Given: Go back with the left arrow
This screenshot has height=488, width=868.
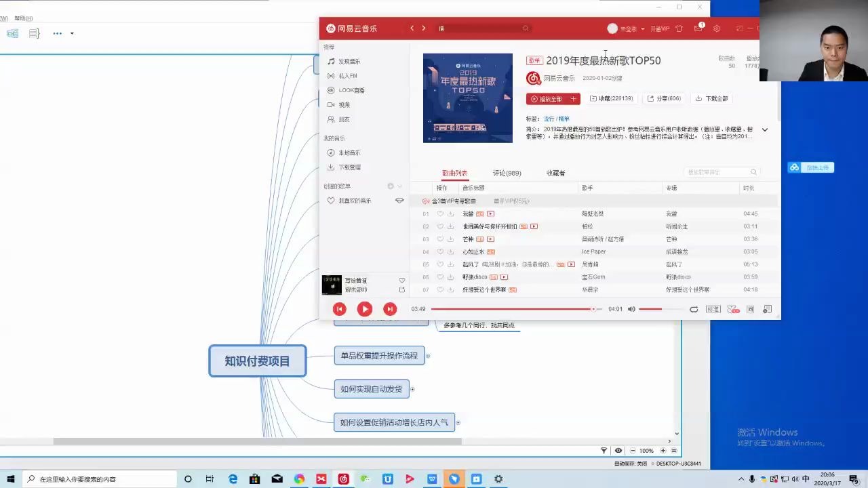Looking at the screenshot, I should tap(412, 28).
